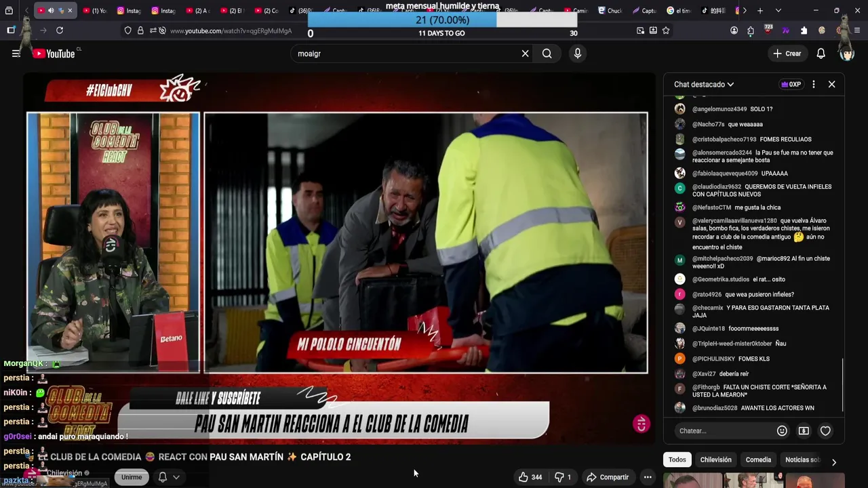Image resolution: width=868 pixels, height=488 pixels.
Task: Open chat three-dot options menu
Action: click(x=814, y=84)
